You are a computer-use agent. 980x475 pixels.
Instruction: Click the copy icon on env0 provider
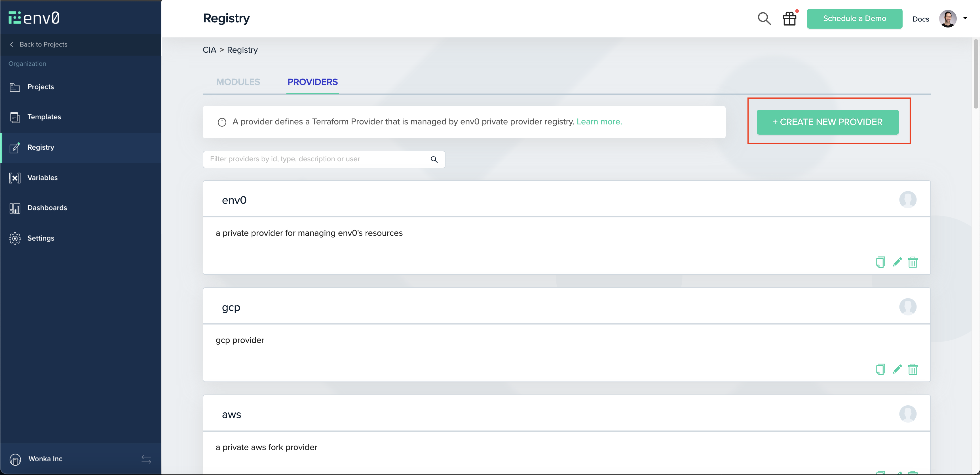(x=880, y=262)
